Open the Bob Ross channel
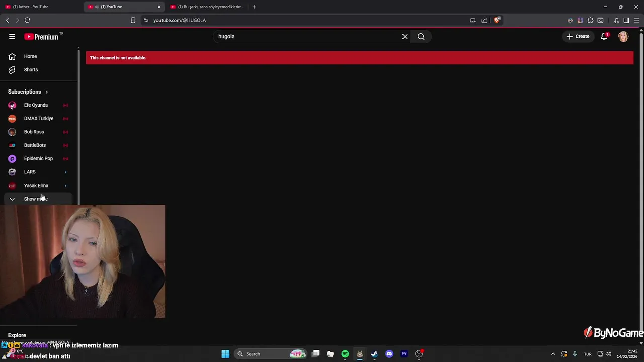644x362 pixels. (x=38, y=132)
